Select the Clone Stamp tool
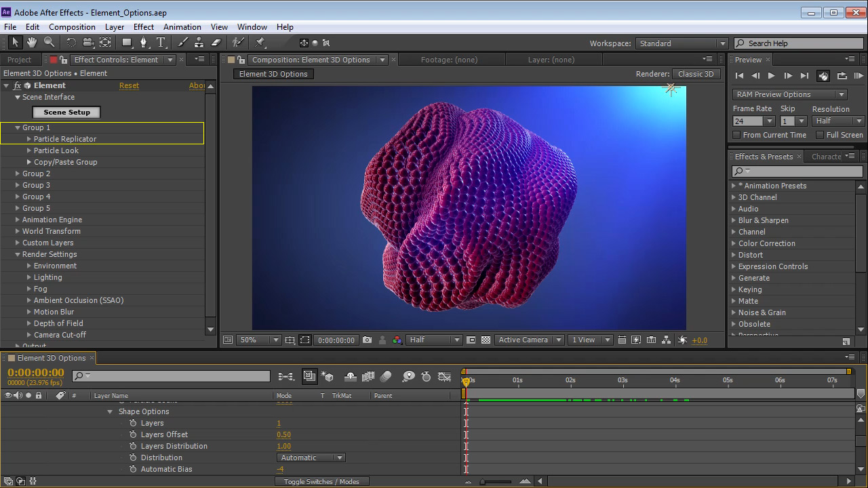Screen dimensions: 868x488 tap(199, 42)
